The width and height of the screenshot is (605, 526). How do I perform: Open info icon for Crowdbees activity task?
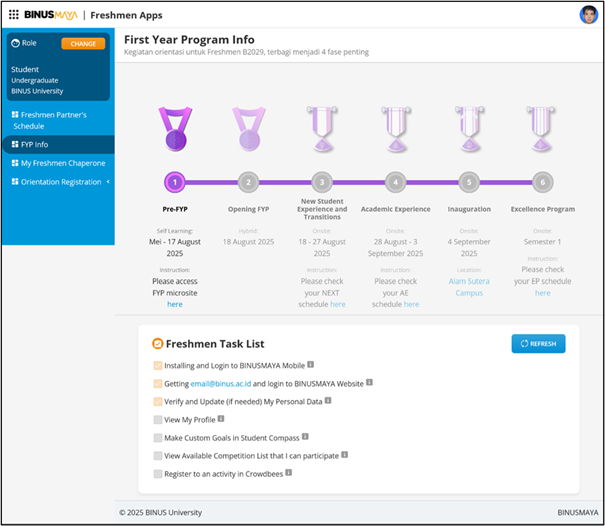point(288,473)
